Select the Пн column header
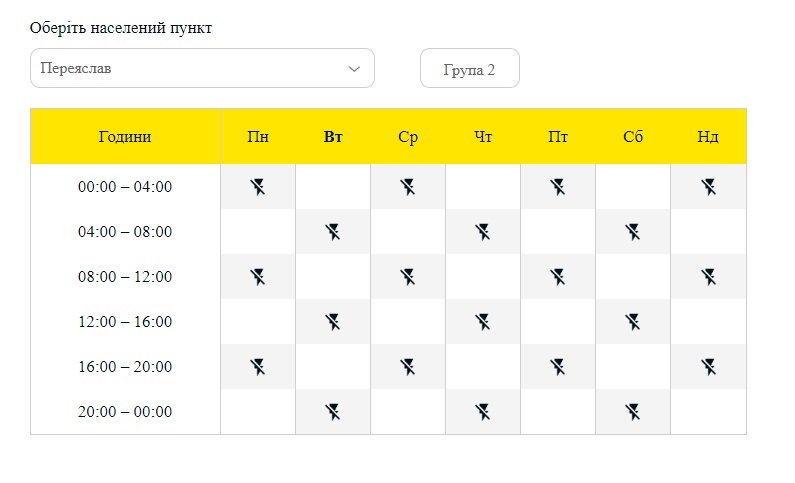 click(x=258, y=137)
